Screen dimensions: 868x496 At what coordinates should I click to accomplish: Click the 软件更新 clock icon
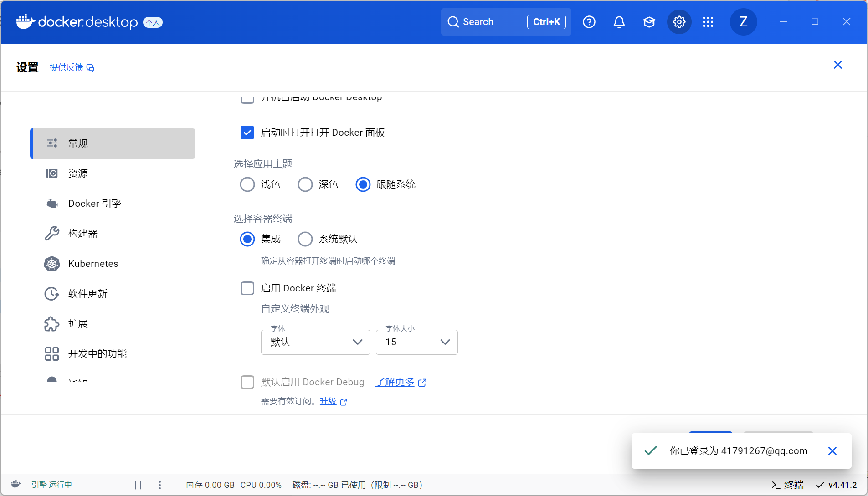(x=52, y=294)
